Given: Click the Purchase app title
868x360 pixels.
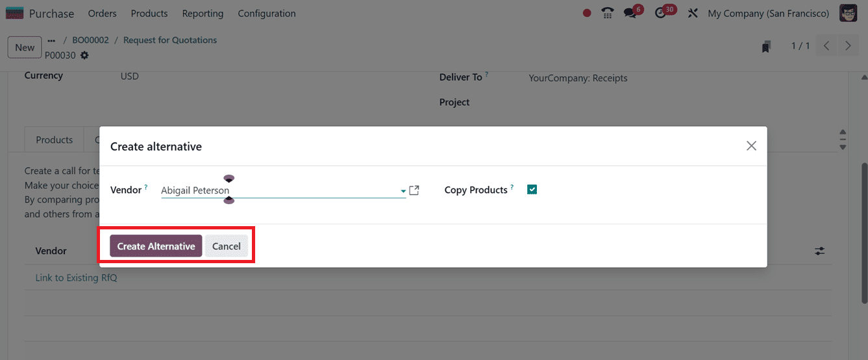Looking at the screenshot, I should point(51,13).
